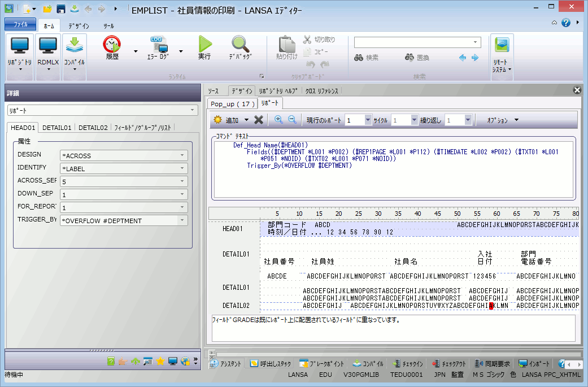Open the 同期要求 sync request tab
The width and height of the screenshot is (588, 387).
click(x=493, y=364)
